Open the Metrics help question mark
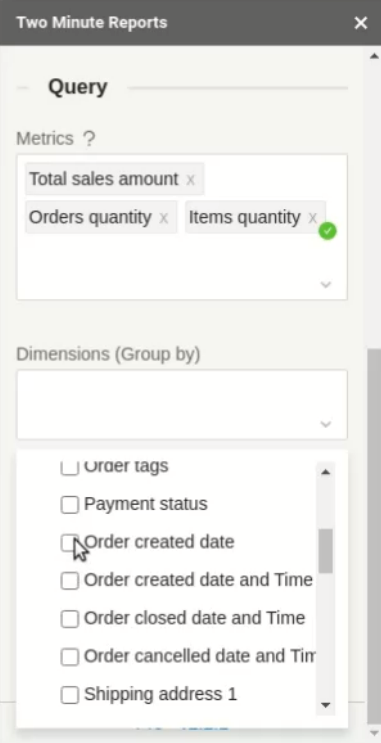The image size is (381, 743). [x=89, y=139]
